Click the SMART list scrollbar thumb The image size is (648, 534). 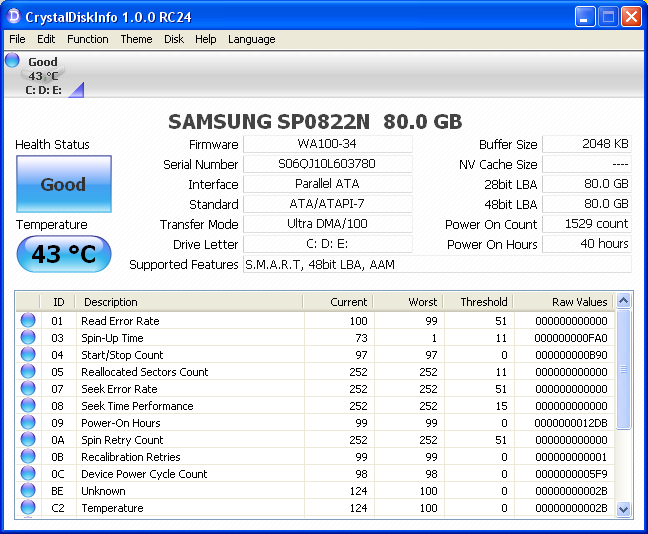pos(623,370)
